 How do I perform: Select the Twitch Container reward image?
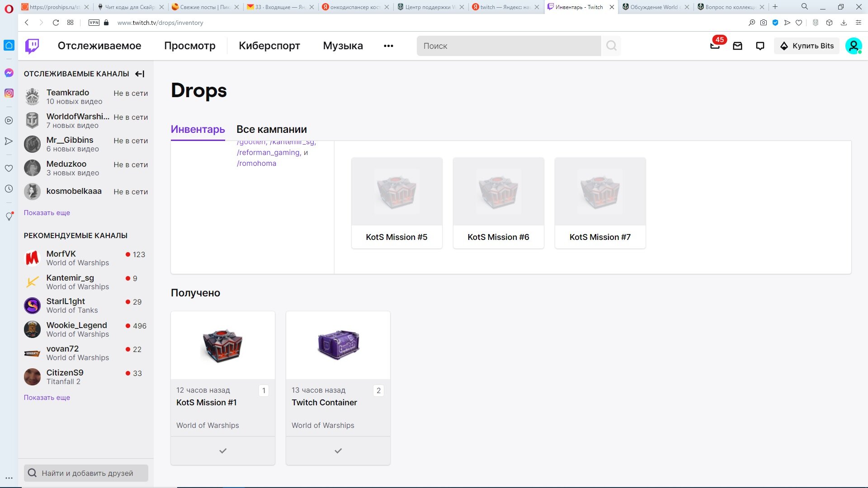tap(338, 345)
